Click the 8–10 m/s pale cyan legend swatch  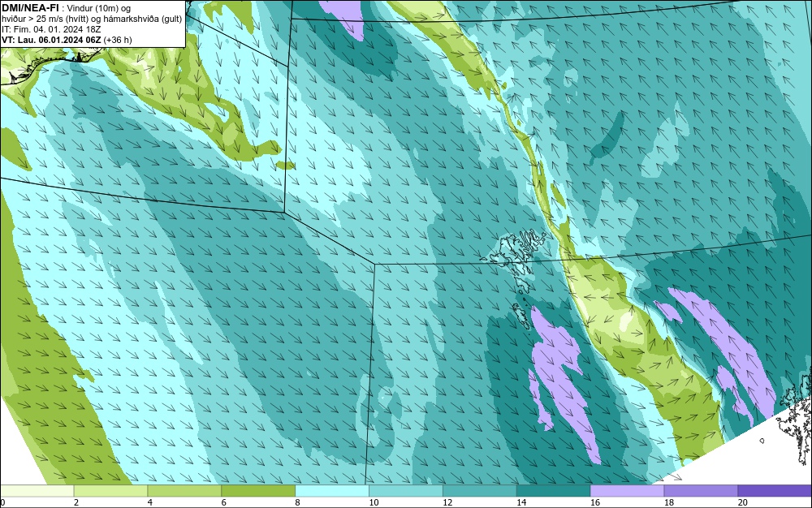(332, 491)
